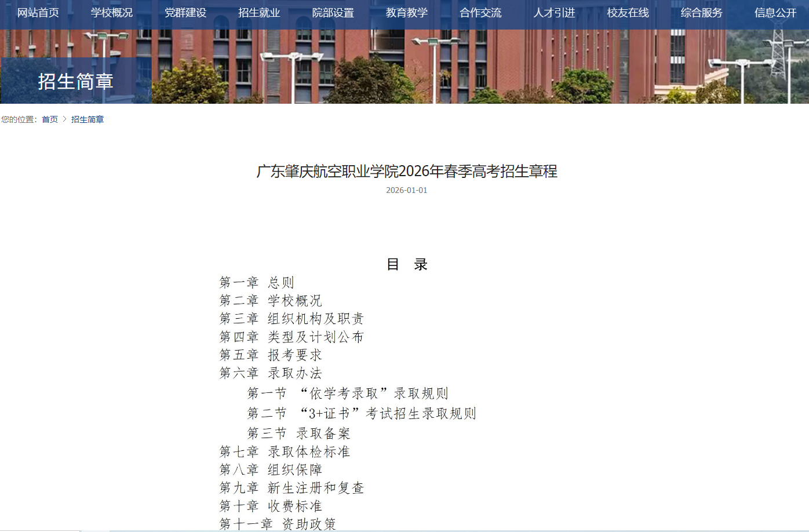Open the 综合服务 menu
Screen dimensions: 809x532
701,13
